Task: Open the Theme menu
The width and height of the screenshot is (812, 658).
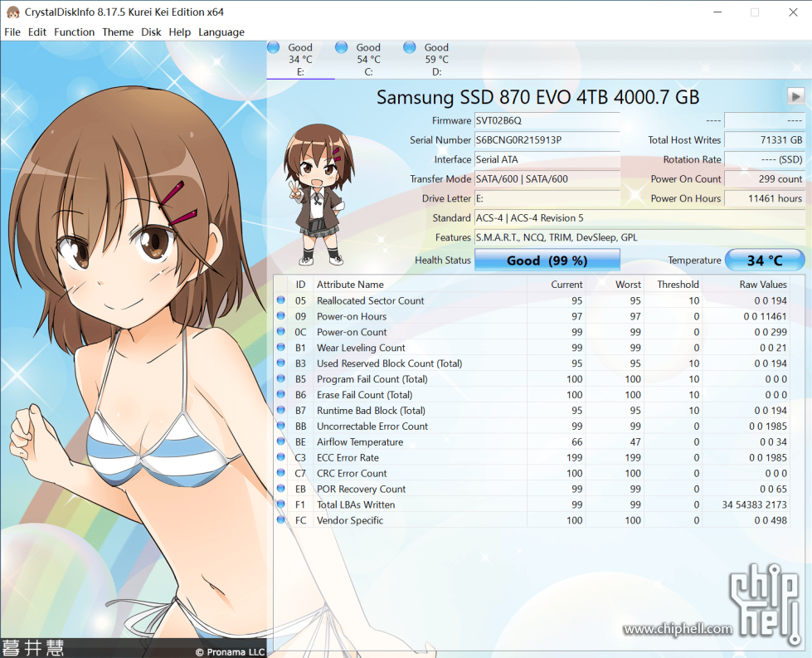Action: (118, 32)
